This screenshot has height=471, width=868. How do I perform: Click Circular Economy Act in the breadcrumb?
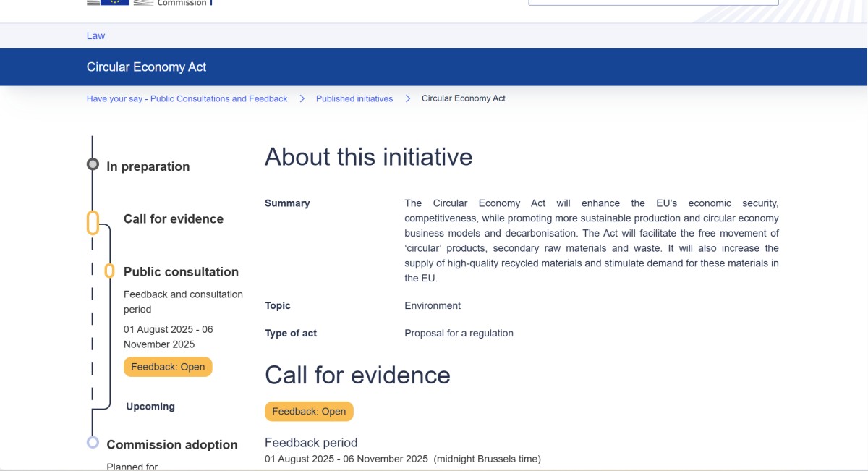click(x=463, y=98)
